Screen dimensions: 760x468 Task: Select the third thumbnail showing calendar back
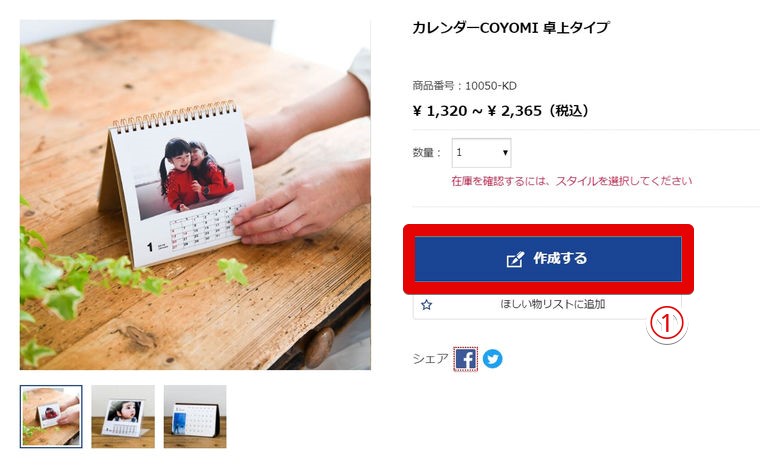[x=195, y=417]
